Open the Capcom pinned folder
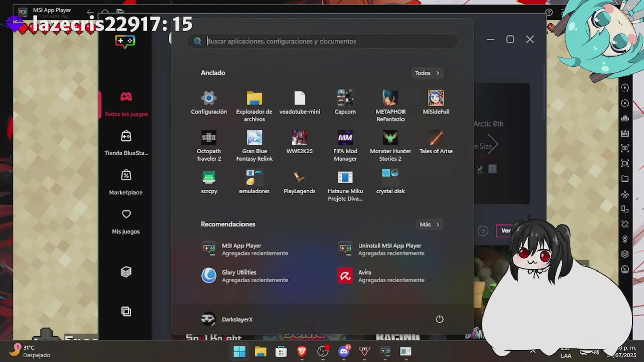 point(345,103)
